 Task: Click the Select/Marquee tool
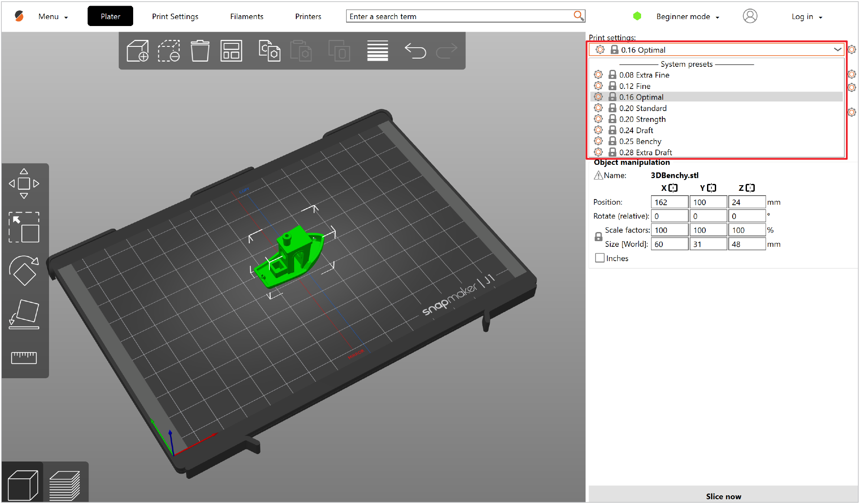pos(25,228)
